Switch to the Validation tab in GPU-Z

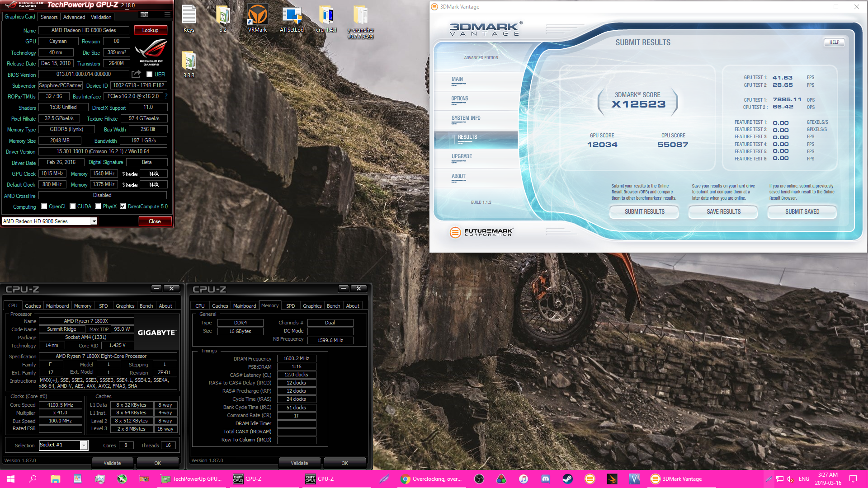(x=101, y=17)
